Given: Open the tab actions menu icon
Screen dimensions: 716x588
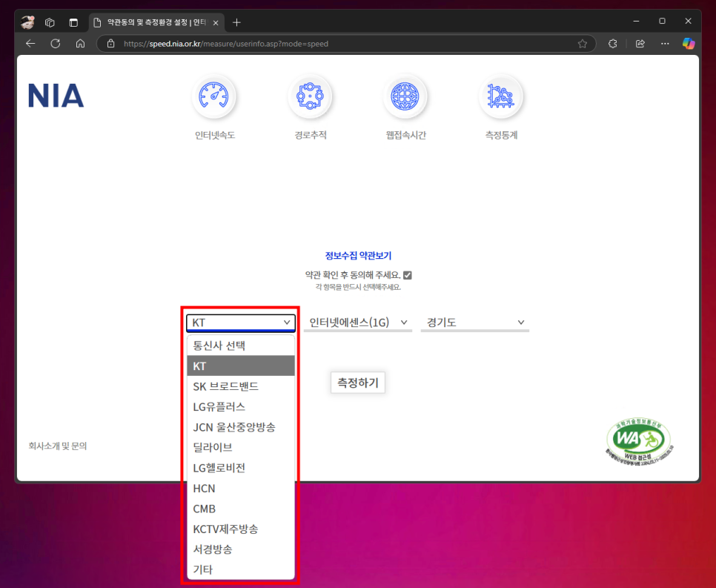Looking at the screenshot, I should coord(73,22).
